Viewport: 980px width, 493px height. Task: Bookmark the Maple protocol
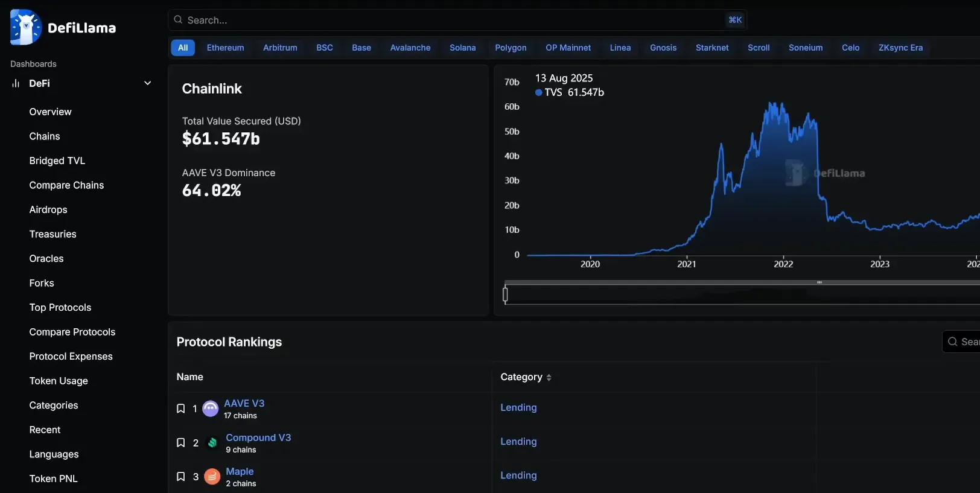click(180, 477)
